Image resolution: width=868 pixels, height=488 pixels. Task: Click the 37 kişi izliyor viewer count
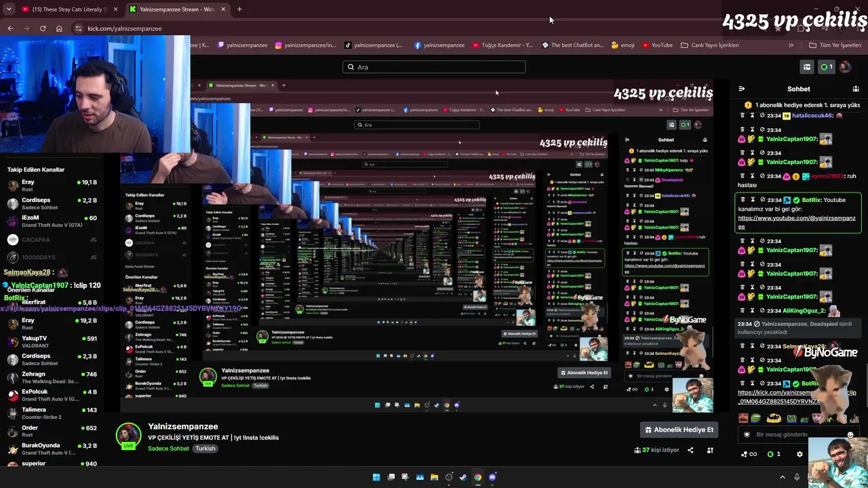656,450
